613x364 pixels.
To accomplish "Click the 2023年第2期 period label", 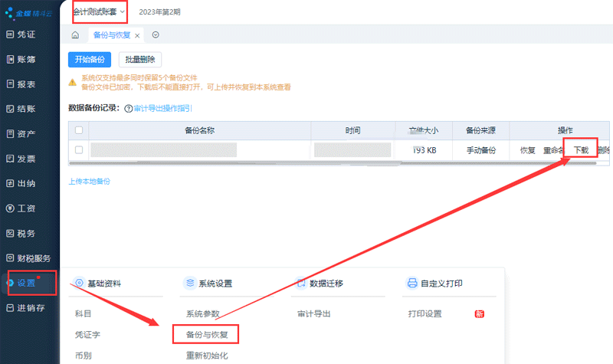I will coord(159,12).
